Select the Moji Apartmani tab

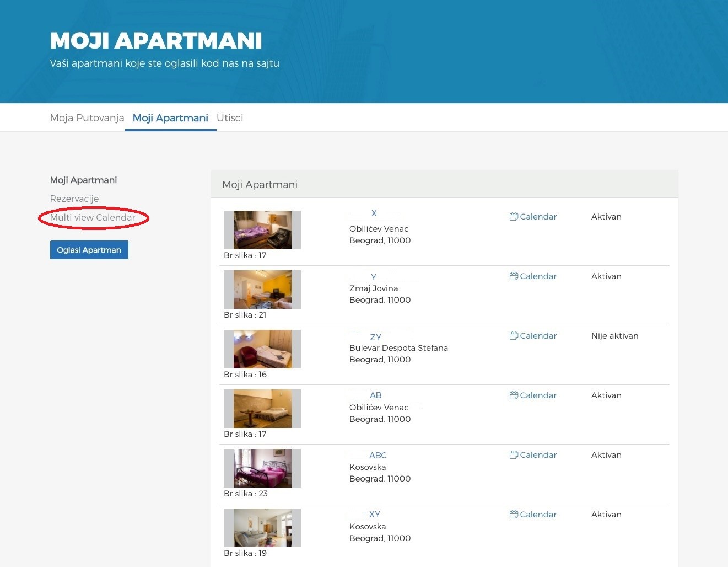[x=170, y=118]
